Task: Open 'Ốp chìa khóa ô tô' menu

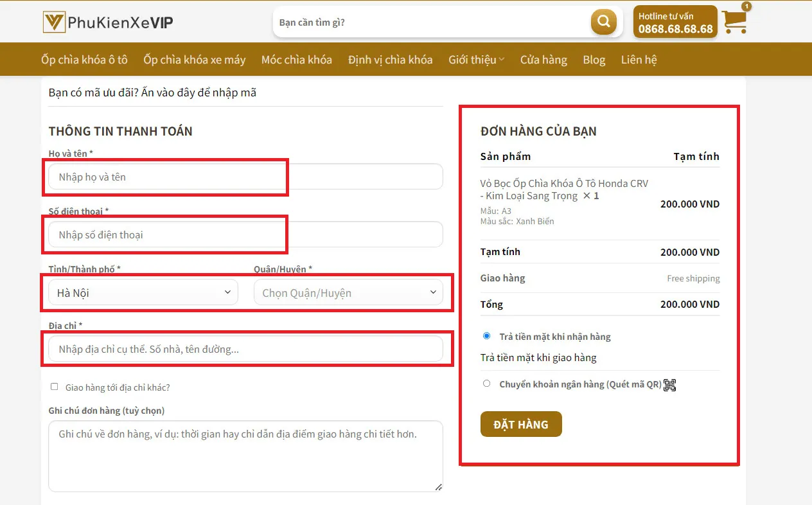Action: coord(84,60)
